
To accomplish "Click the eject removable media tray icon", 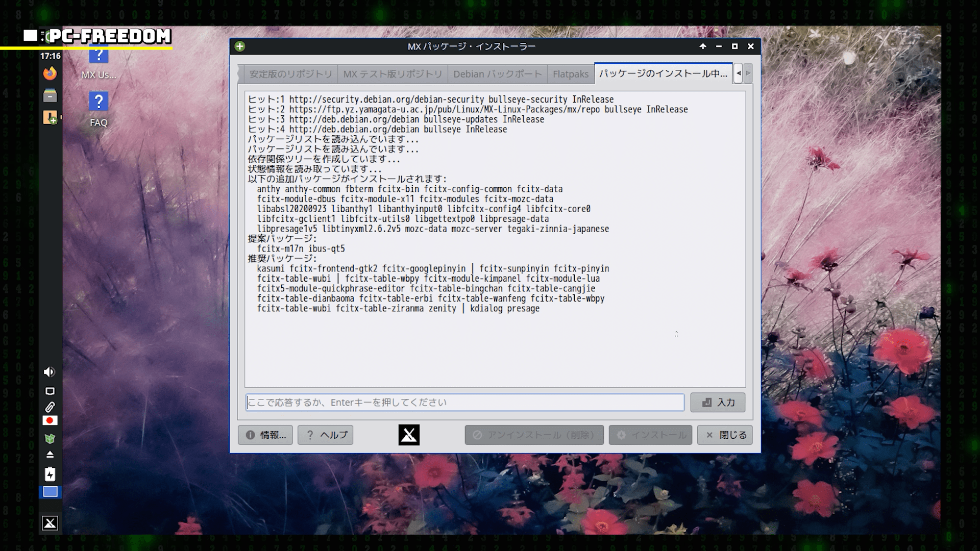I will (50, 455).
